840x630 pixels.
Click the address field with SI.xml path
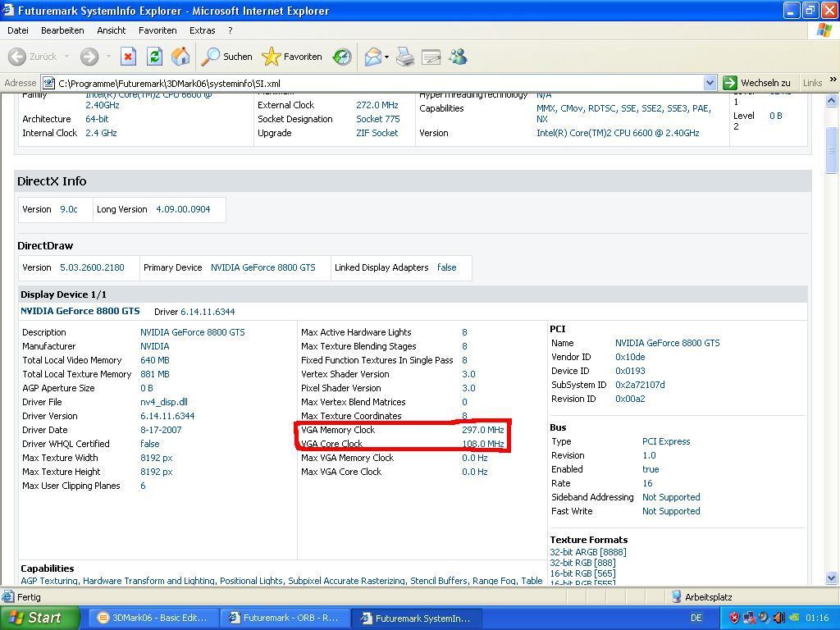point(379,84)
